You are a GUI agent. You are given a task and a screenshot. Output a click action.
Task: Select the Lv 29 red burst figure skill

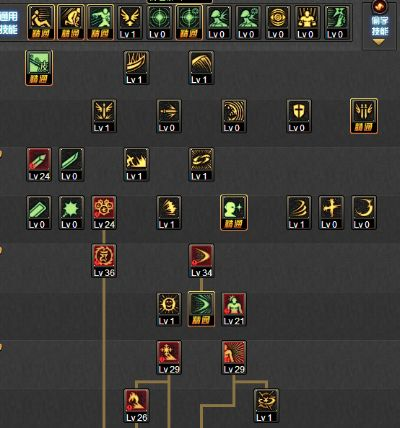click(234, 357)
